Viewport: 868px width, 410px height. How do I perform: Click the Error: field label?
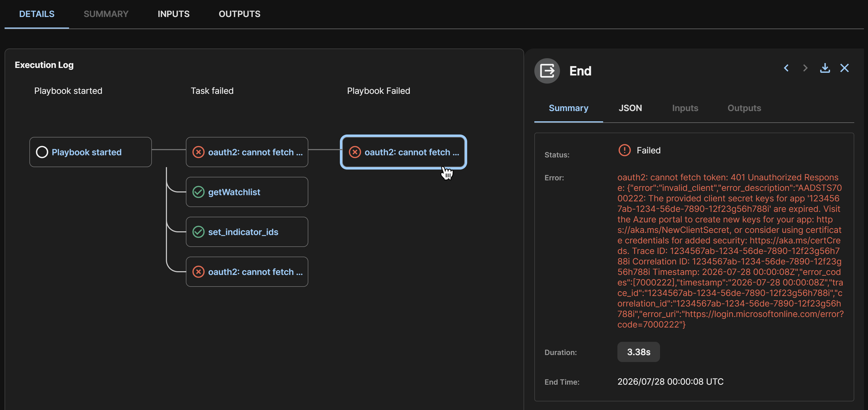click(x=554, y=178)
